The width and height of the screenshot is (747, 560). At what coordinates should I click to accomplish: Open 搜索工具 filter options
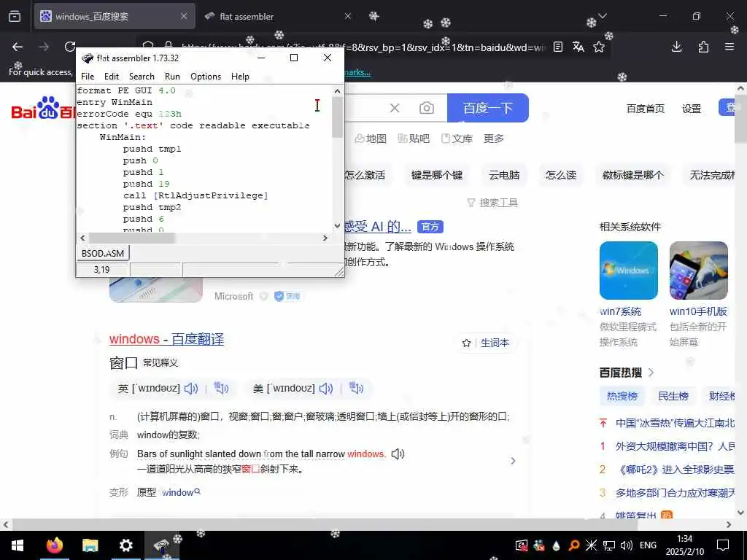[492, 203]
